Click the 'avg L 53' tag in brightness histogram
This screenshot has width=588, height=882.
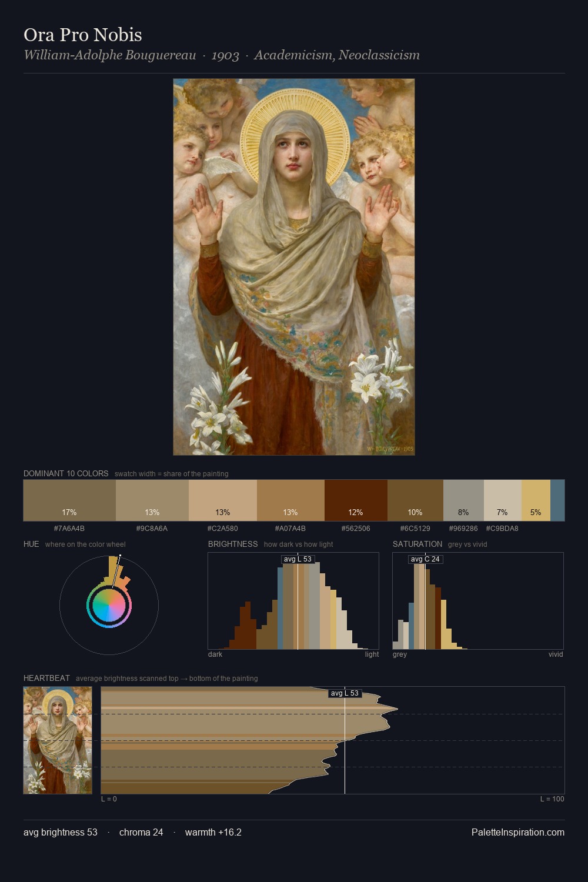pyautogui.click(x=298, y=559)
